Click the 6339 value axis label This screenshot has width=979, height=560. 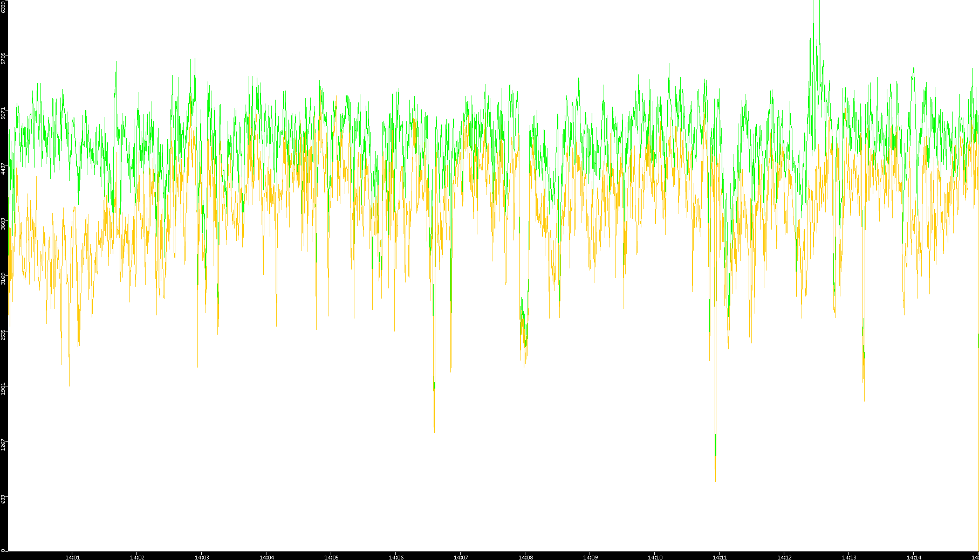tap(3, 6)
